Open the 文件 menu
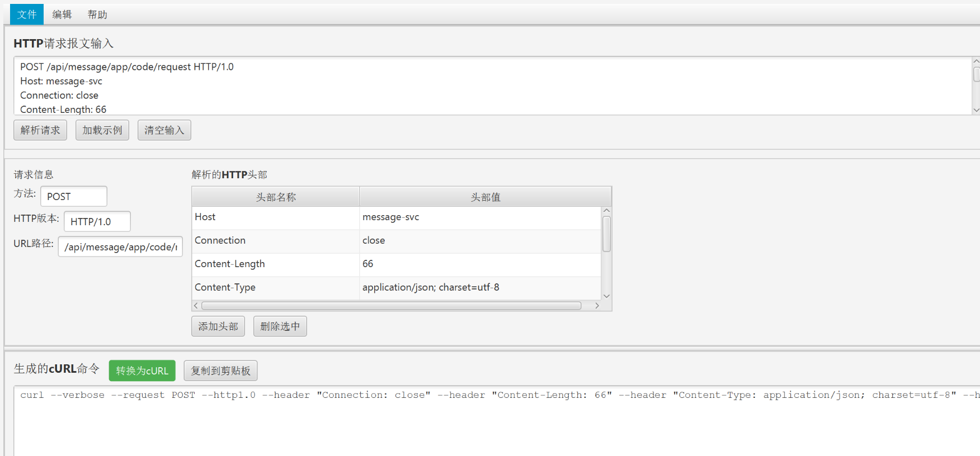Viewport: 980px width, 456px height. (26, 15)
